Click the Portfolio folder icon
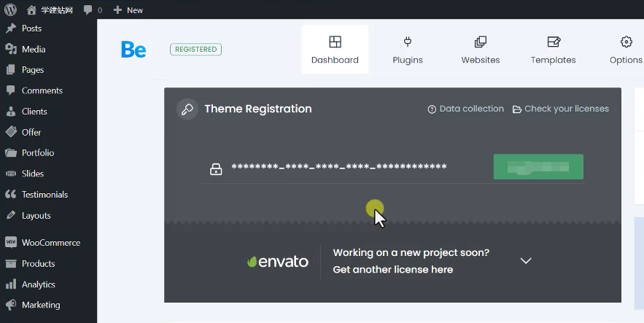 (x=11, y=152)
